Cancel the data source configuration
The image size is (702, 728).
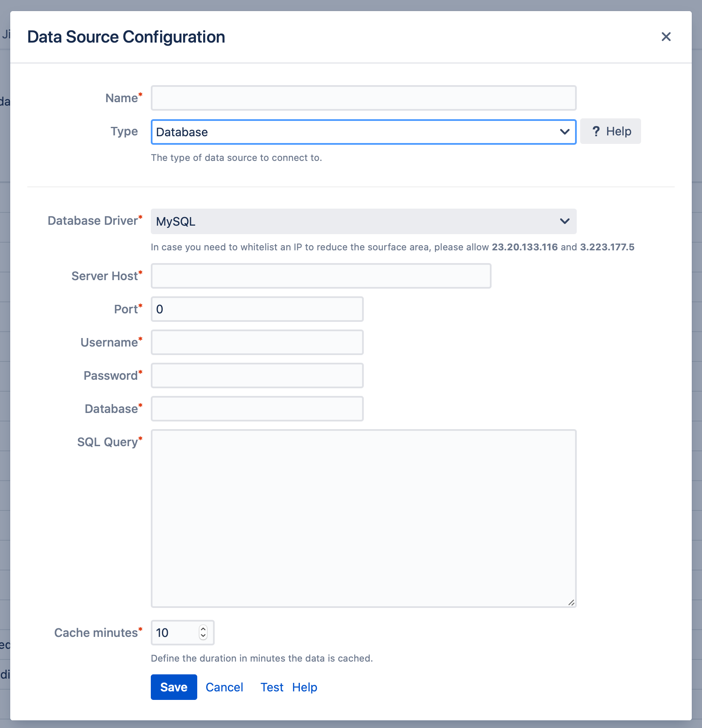[x=224, y=687]
